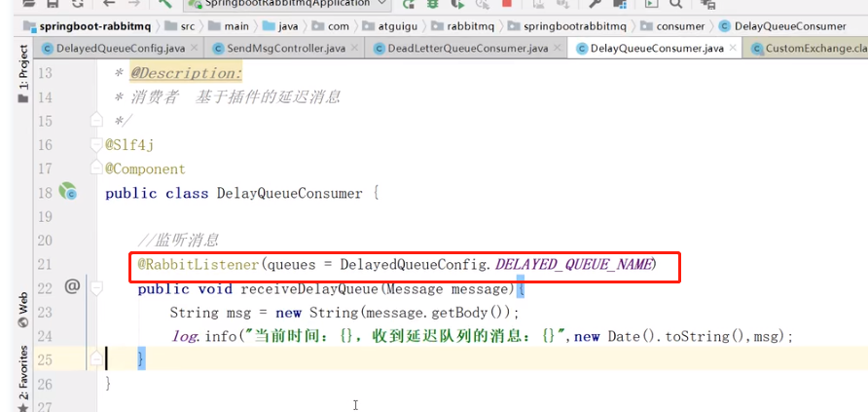
Task: Click receiveDelayQueue method name
Action: click(310, 289)
